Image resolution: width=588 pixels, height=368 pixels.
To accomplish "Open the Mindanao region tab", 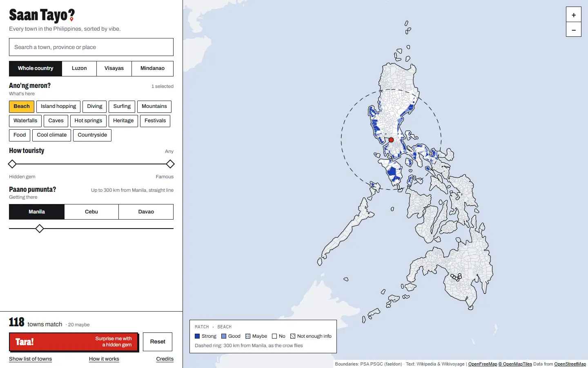I will tap(153, 68).
